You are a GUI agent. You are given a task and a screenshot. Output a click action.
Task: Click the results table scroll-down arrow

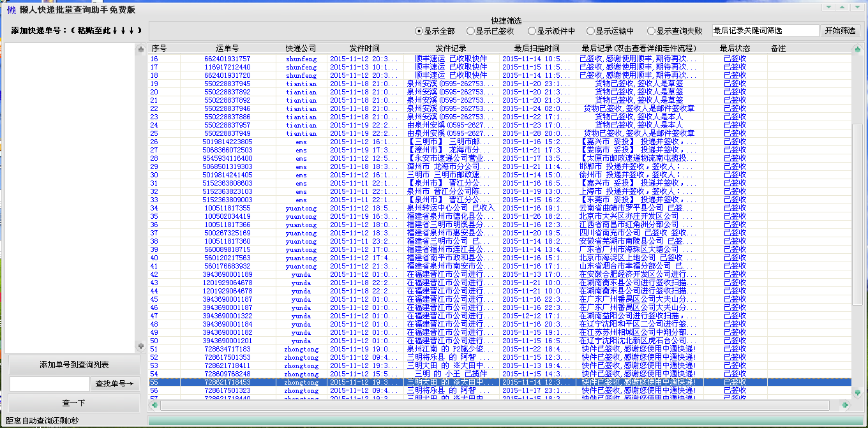click(x=857, y=392)
